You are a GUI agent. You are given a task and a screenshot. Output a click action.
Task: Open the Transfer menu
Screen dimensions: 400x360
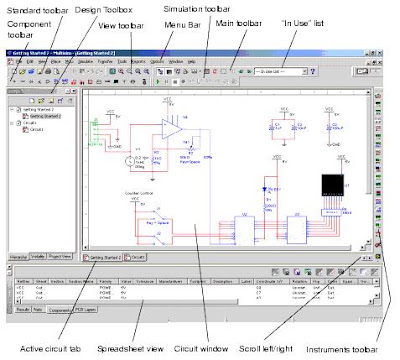tap(105, 62)
